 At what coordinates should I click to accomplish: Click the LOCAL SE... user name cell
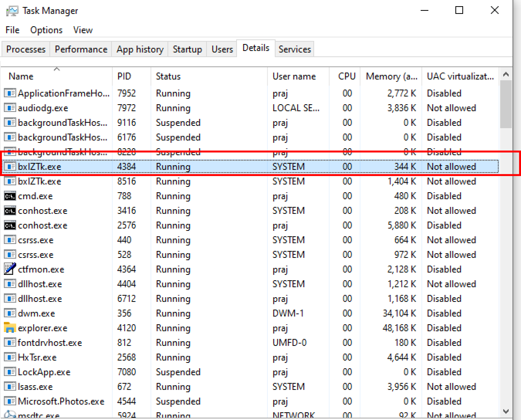pyautogui.click(x=296, y=108)
